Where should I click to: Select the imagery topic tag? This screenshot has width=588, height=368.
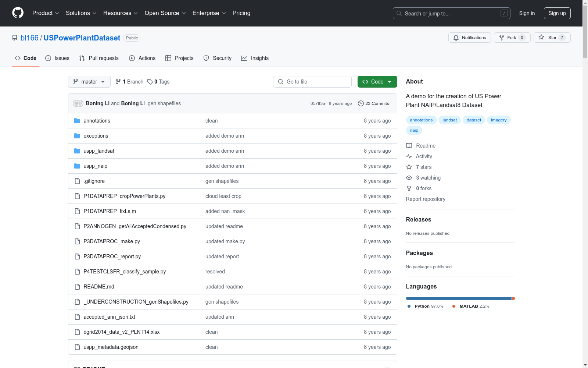click(499, 120)
